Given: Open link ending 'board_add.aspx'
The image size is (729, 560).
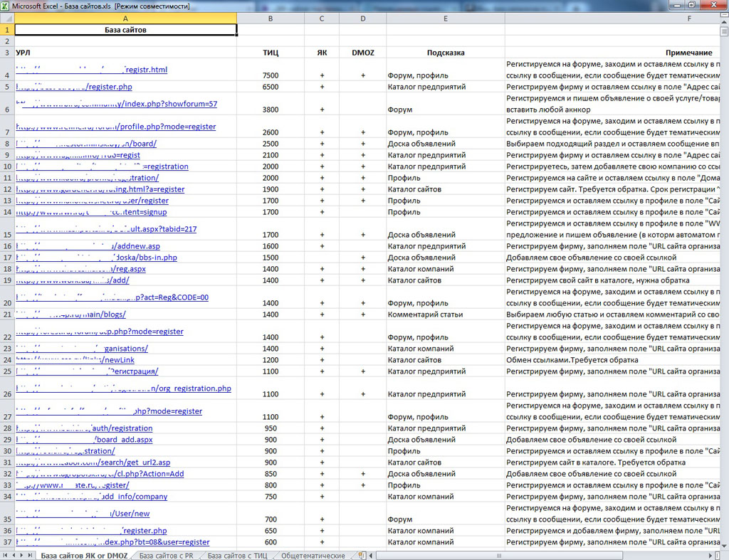Looking at the screenshot, I should click(x=84, y=439).
